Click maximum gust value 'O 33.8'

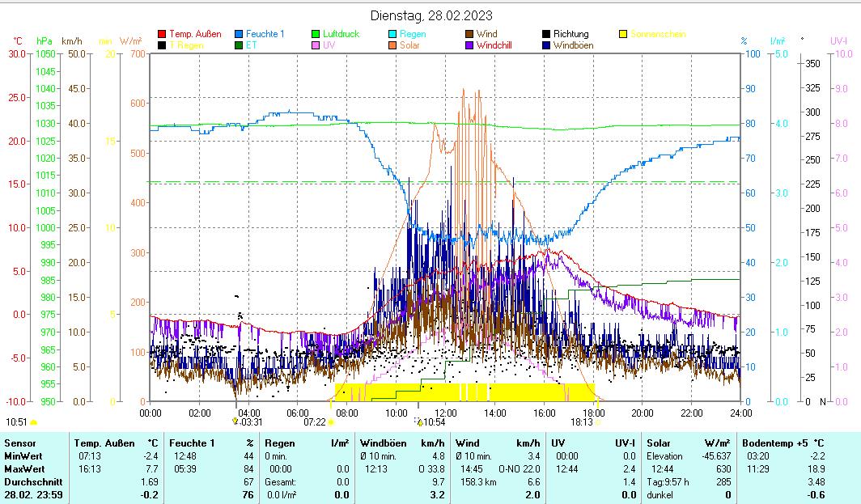[431, 469]
